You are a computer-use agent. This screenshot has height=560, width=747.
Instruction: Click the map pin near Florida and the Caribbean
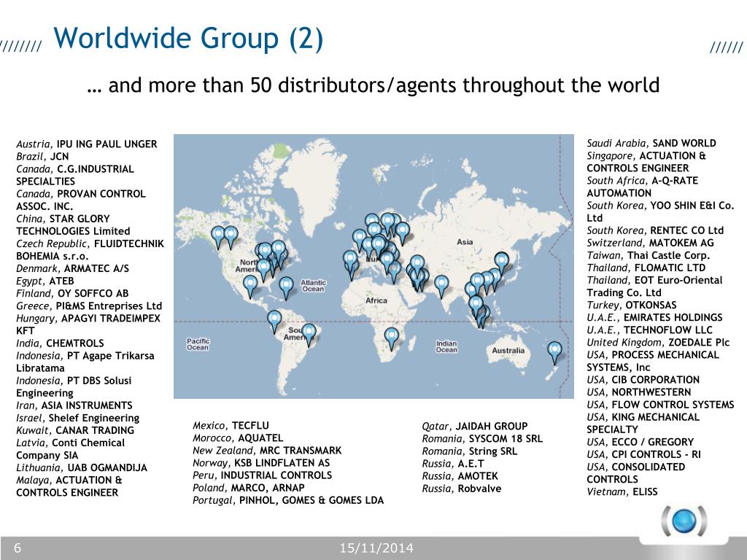tap(286, 289)
